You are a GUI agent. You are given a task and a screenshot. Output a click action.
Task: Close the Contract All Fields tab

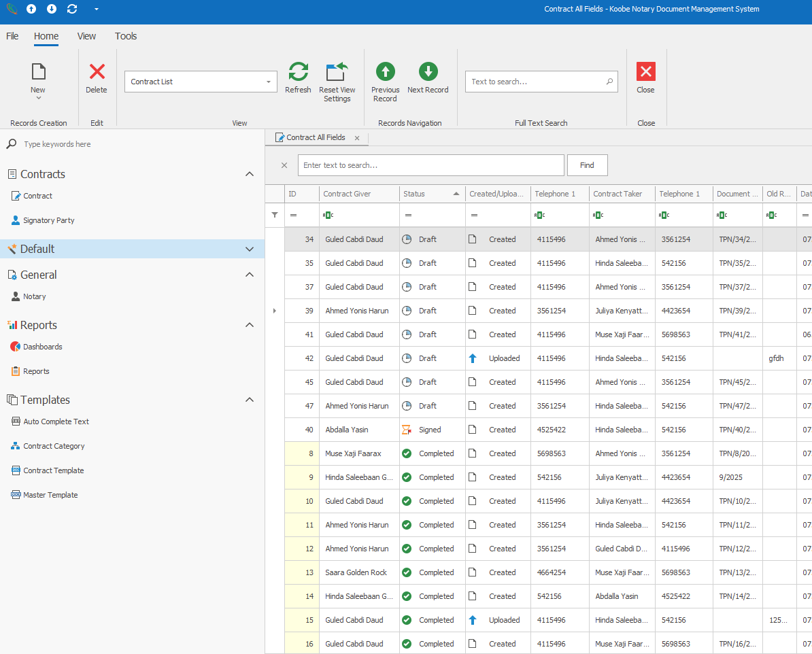point(357,138)
